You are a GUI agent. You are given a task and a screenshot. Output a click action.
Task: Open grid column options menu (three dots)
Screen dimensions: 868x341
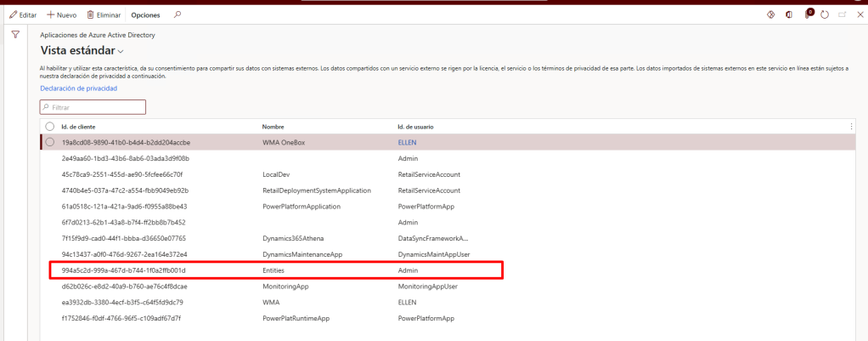coord(852,127)
